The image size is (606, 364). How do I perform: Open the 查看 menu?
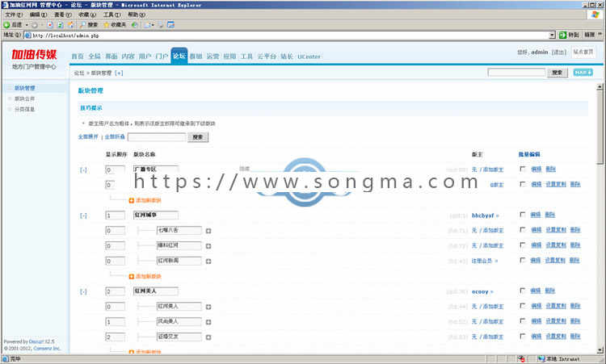pyautogui.click(x=62, y=15)
